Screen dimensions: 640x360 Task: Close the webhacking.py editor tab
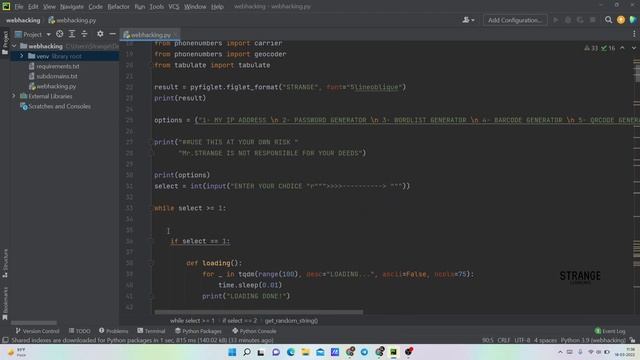click(x=176, y=35)
